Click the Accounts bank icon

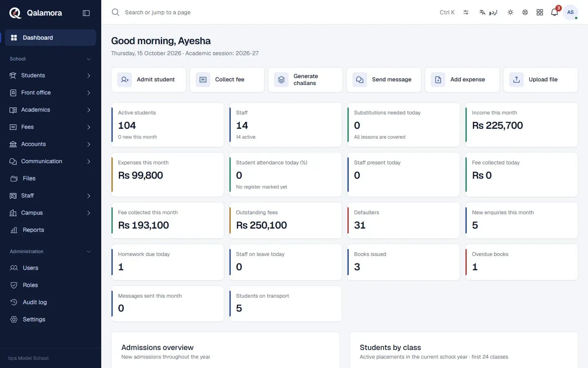13,144
